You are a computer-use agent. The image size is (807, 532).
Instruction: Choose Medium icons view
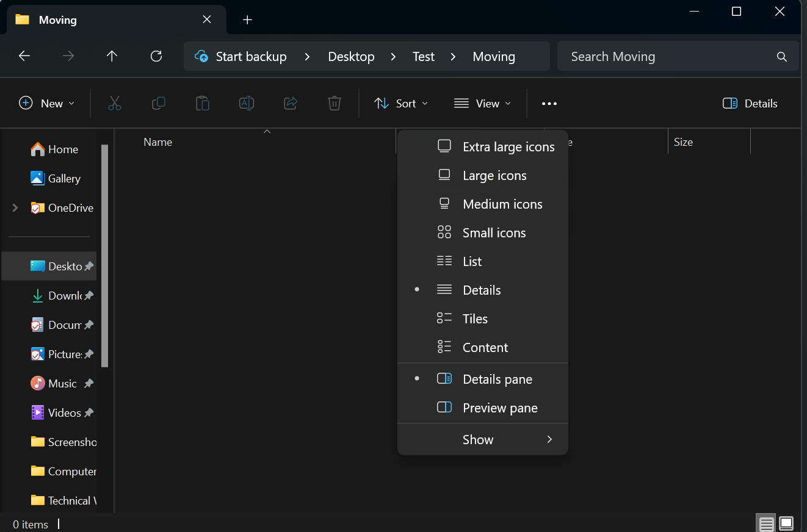pyautogui.click(x=483, y=204)
